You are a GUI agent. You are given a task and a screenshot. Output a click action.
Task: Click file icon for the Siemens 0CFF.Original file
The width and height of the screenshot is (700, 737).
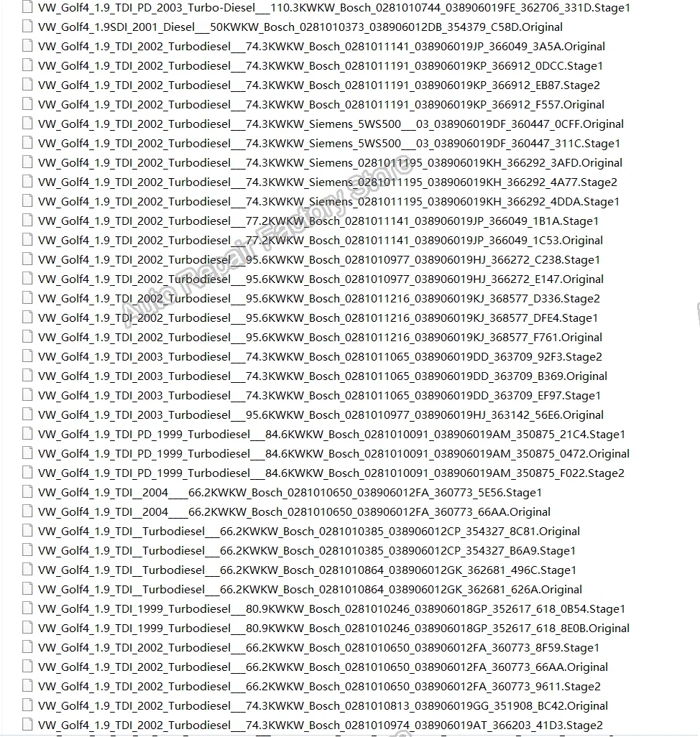pyautogui.click(x=27, y=124)
